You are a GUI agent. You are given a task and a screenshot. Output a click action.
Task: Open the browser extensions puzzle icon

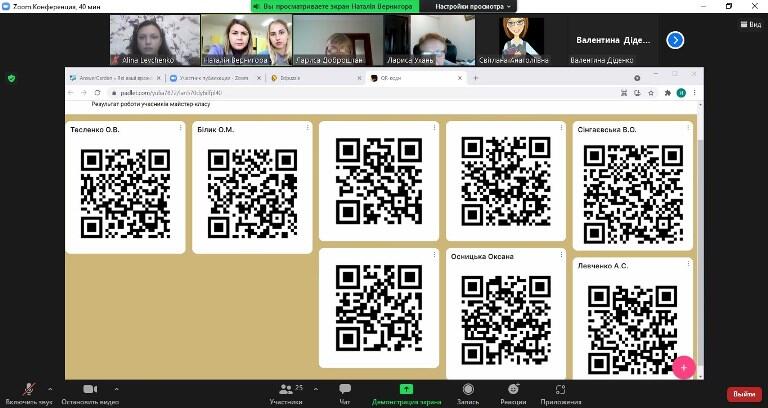click(668, 93)
